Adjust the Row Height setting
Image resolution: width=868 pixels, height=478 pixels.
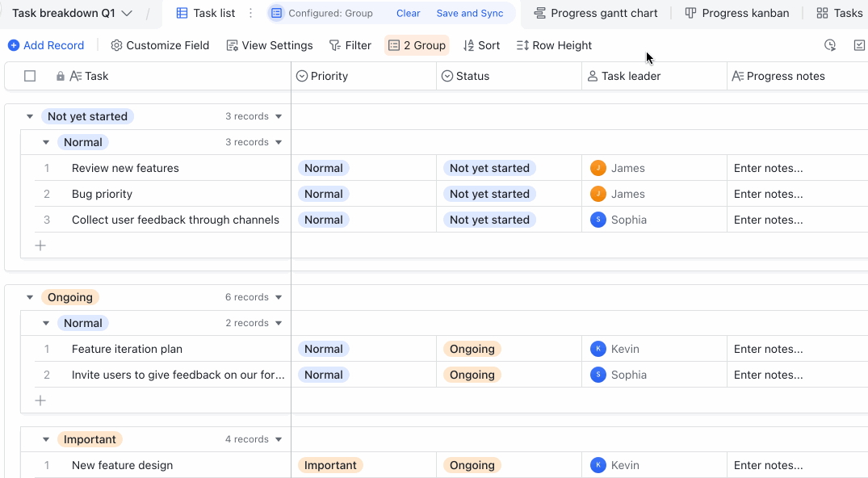click(554, 45)
